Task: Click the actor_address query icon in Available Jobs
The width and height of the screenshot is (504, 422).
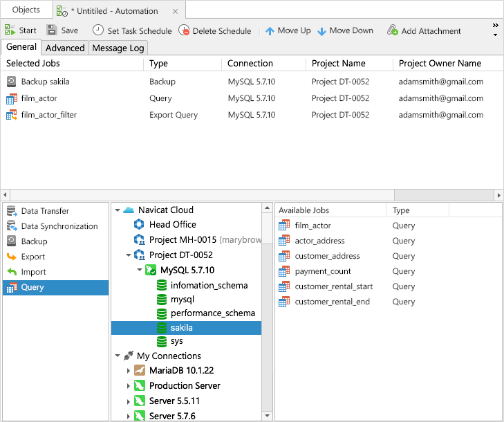Action: (284, 240)
